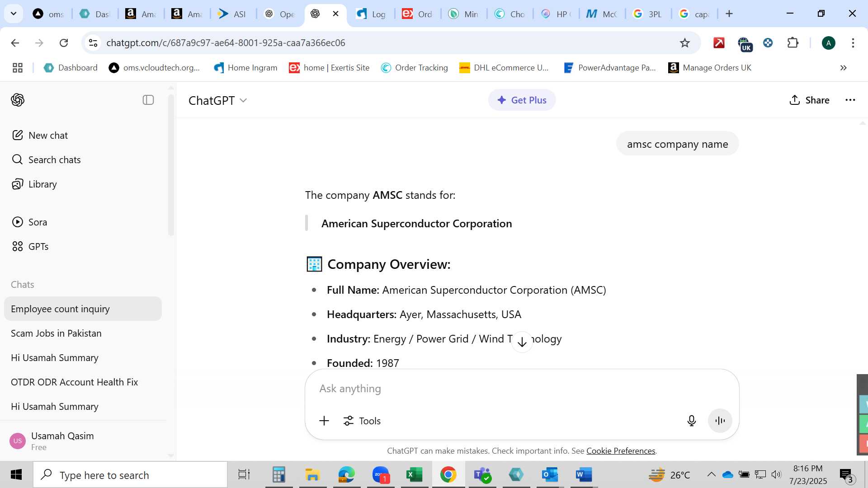Open OTDR ODR Account Health Fix chat

point(83,382)
